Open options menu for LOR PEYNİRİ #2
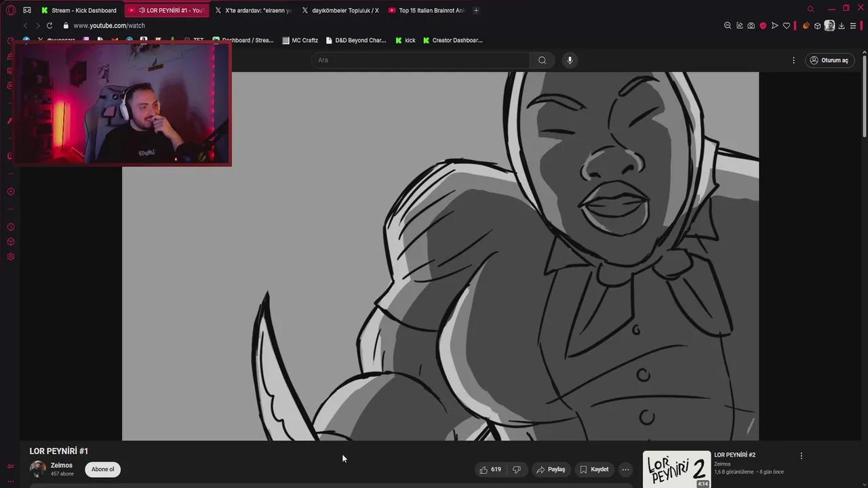The image size is (868, 488). click(801, 456)
